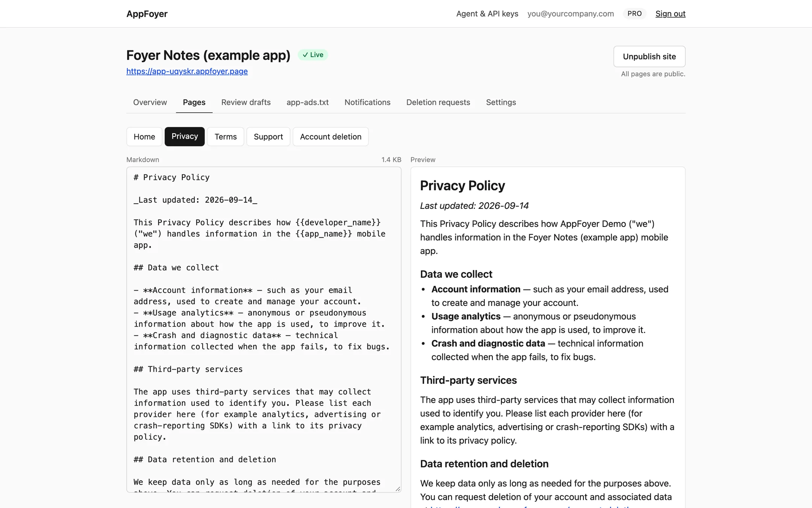Click the AppFoyer logo
The height and width of the screenshot is (508, 812).
pos(147,14)
